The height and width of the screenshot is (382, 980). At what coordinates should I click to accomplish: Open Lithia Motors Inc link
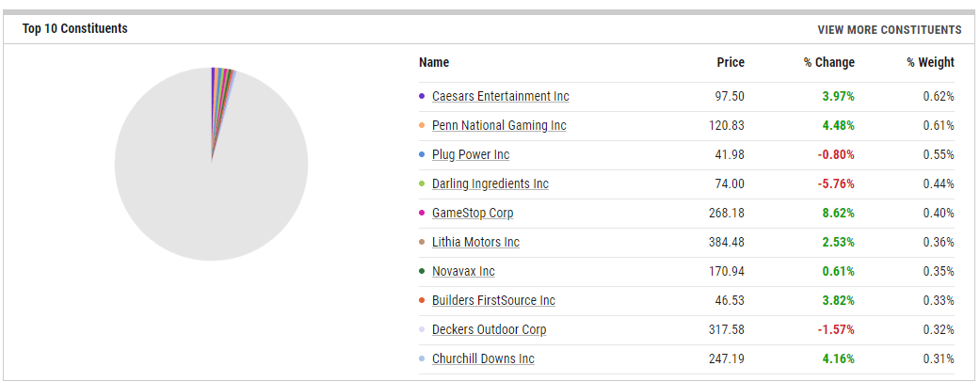pos(475,242)
